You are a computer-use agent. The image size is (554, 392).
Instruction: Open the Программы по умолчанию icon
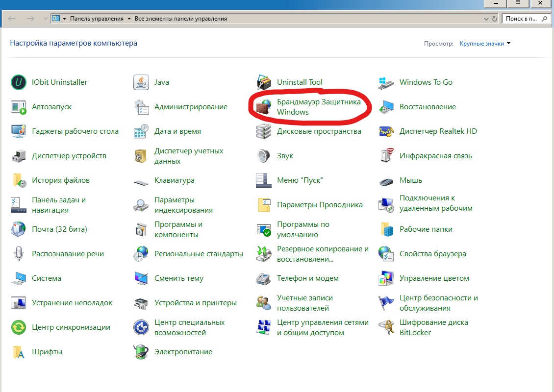point(264,229)
